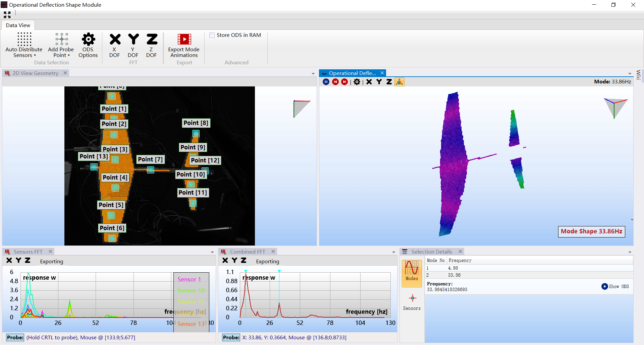Open the Wiki side panel

[x=638, y=75]
